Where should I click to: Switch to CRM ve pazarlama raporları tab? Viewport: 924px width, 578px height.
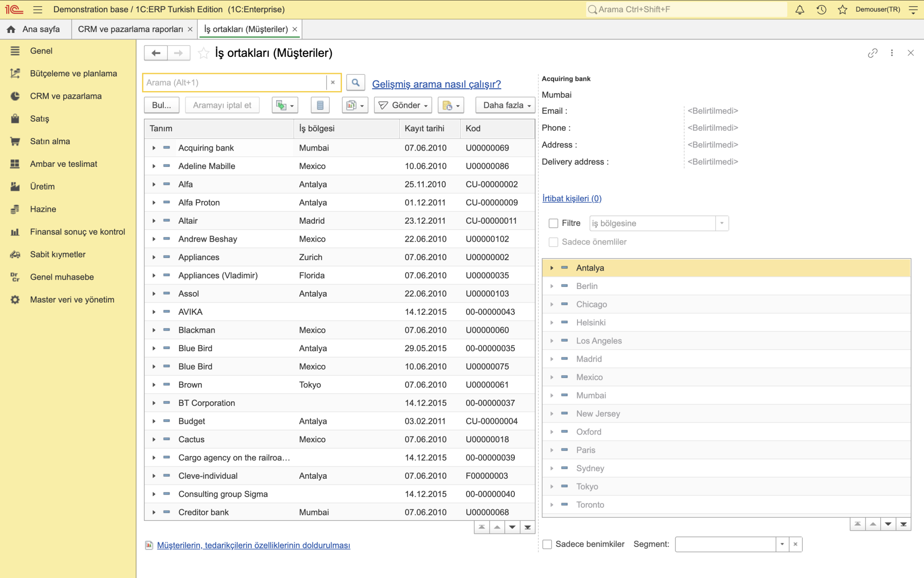click(130, 29)
